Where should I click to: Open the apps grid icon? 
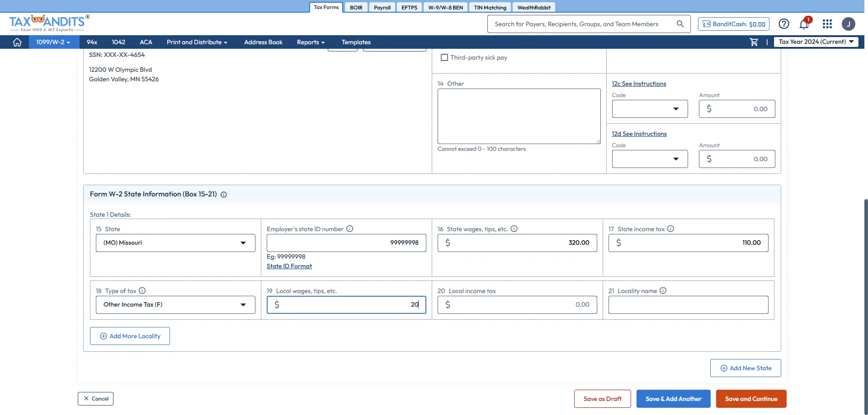tap(827, 24)
